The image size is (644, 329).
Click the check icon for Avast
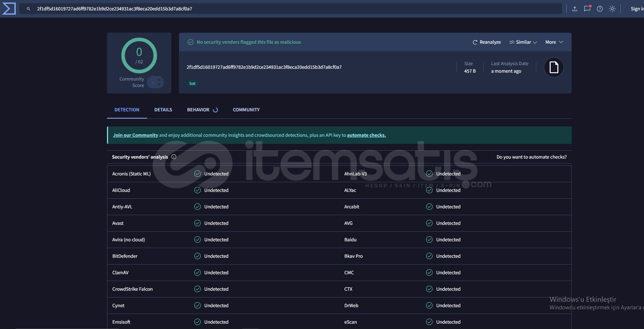click(x=197, y=223)
